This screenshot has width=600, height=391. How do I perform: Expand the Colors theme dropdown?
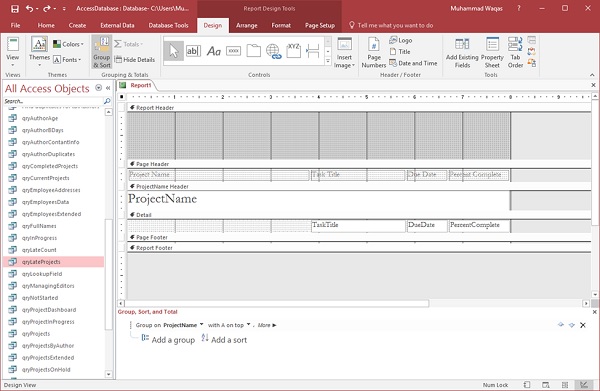[68, 44]
